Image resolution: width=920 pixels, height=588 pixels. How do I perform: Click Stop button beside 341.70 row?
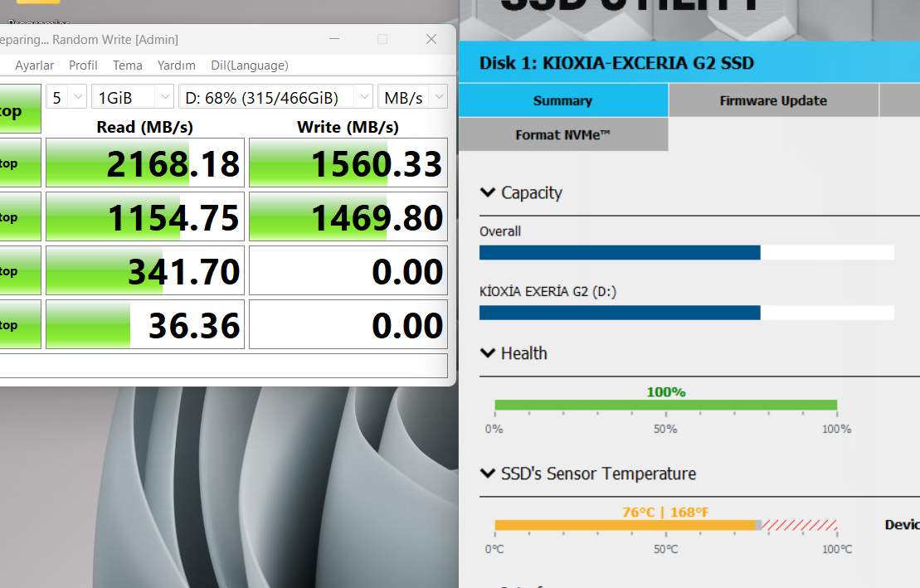click(x=20, y=270)
